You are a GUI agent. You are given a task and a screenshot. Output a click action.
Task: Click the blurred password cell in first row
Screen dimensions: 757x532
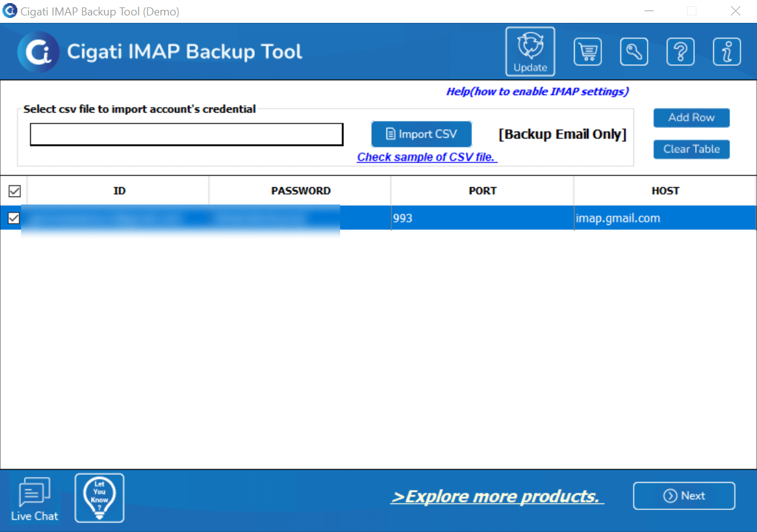(x=301, y=218)
